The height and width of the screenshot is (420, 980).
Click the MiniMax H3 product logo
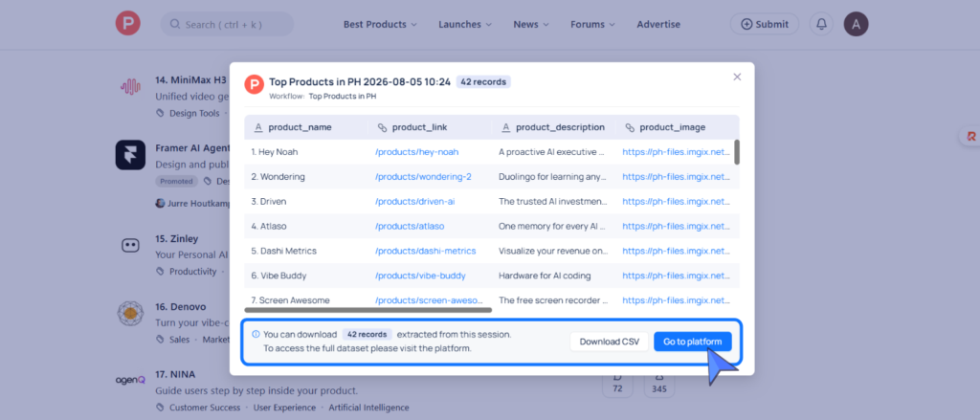coord(130,87)
